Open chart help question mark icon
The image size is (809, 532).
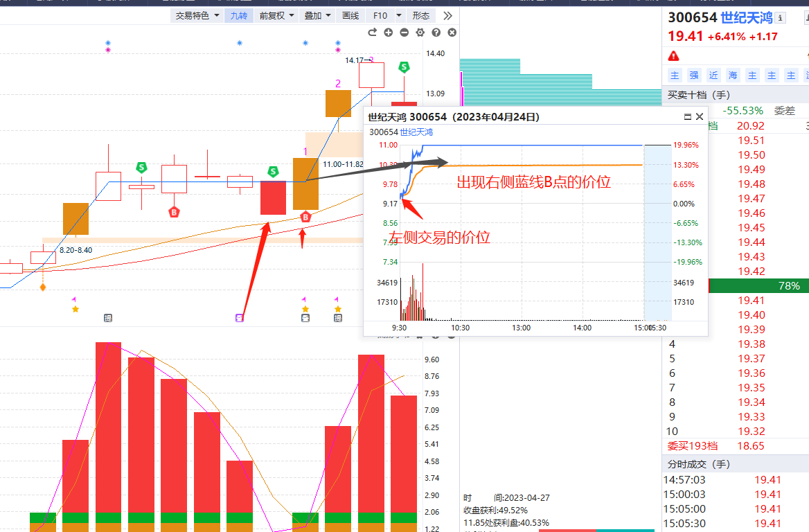coord(436,33)
